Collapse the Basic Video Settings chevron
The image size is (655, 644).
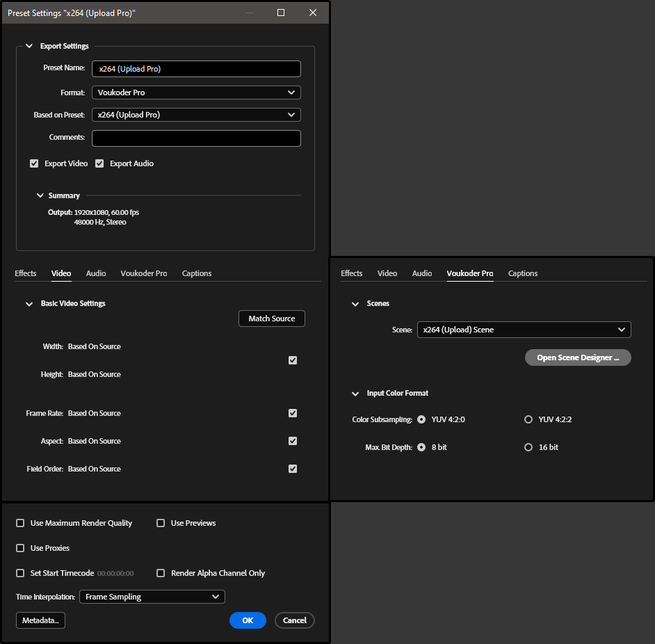[x=29, y=304]
